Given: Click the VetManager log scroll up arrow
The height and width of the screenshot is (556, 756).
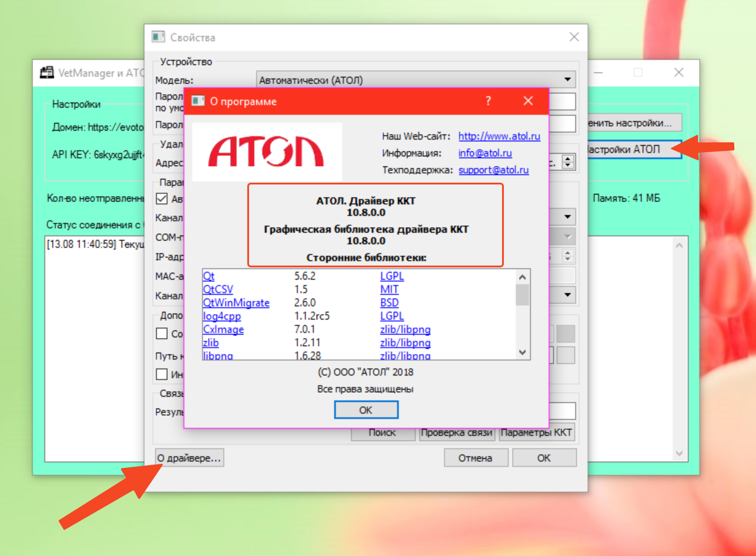Looking at the screenshot, I should point(679,245).
